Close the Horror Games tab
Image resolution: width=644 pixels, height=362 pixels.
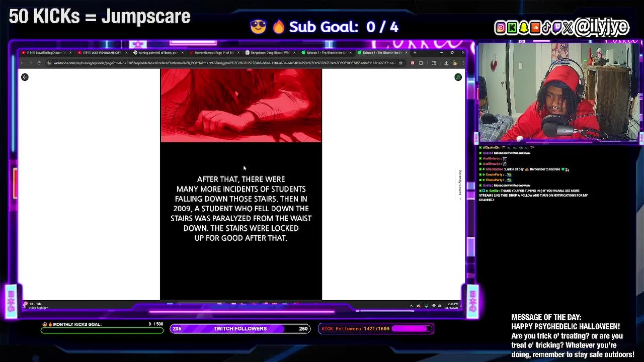coord(239,53)
